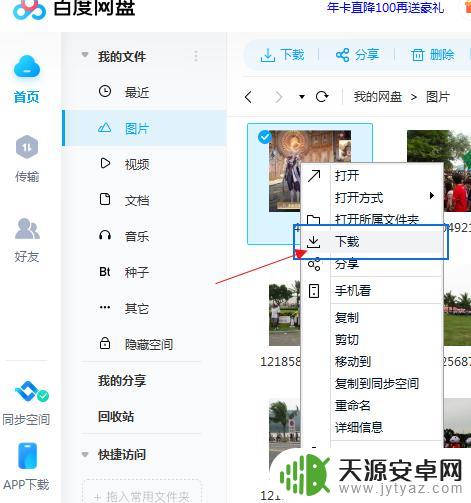The width and height of the screenshot is (471, 503).
Task: Click the Bt 种子 icon
Action: coord(105,272)
